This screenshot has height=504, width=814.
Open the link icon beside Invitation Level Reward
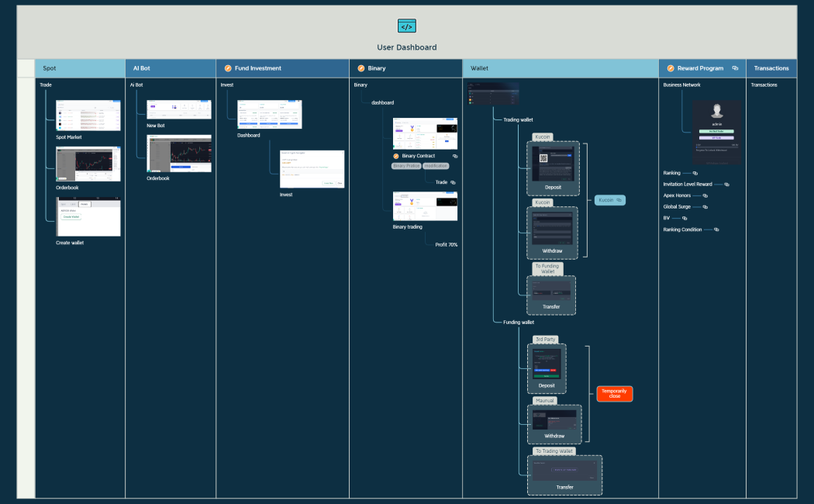726,185
